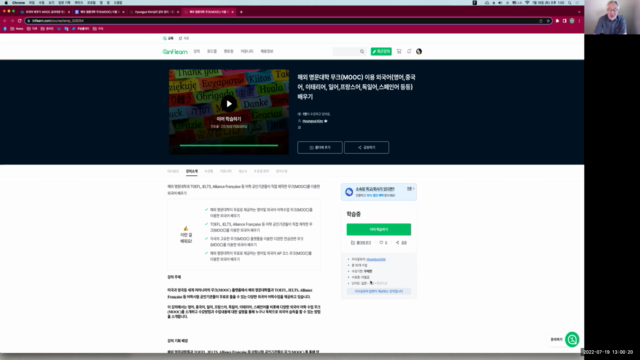Close the active fourth Chrome tab
Image resolution: width=640 pixels, height=360 pixels.
(232, 12)
